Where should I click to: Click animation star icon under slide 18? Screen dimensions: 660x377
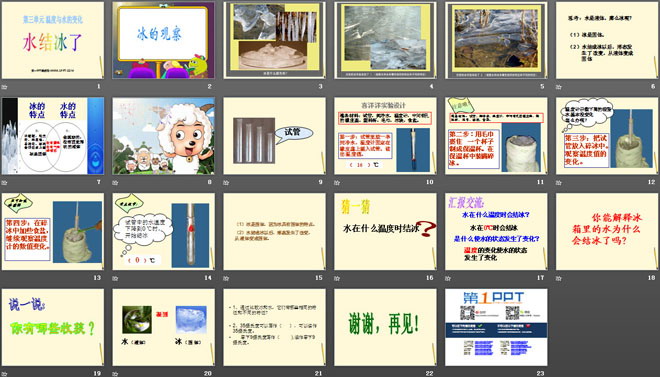559,278
